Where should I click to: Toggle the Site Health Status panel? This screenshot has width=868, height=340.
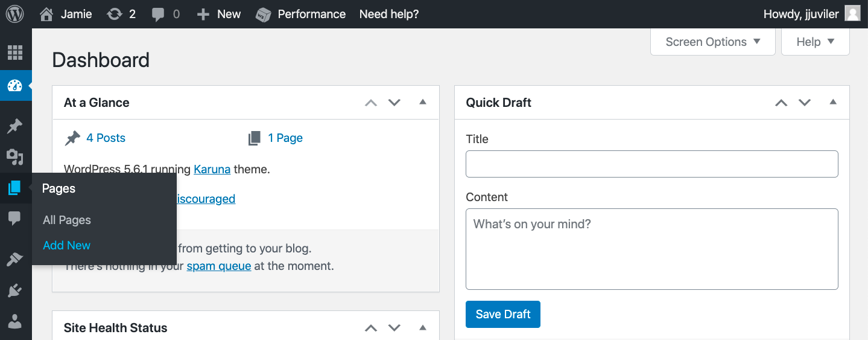pos(423,327)
